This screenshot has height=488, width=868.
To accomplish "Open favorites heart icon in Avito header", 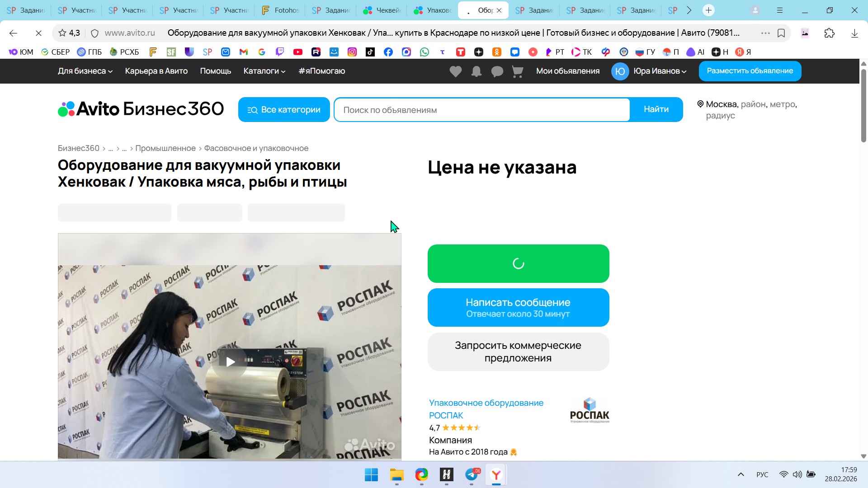I will (455, 71).
